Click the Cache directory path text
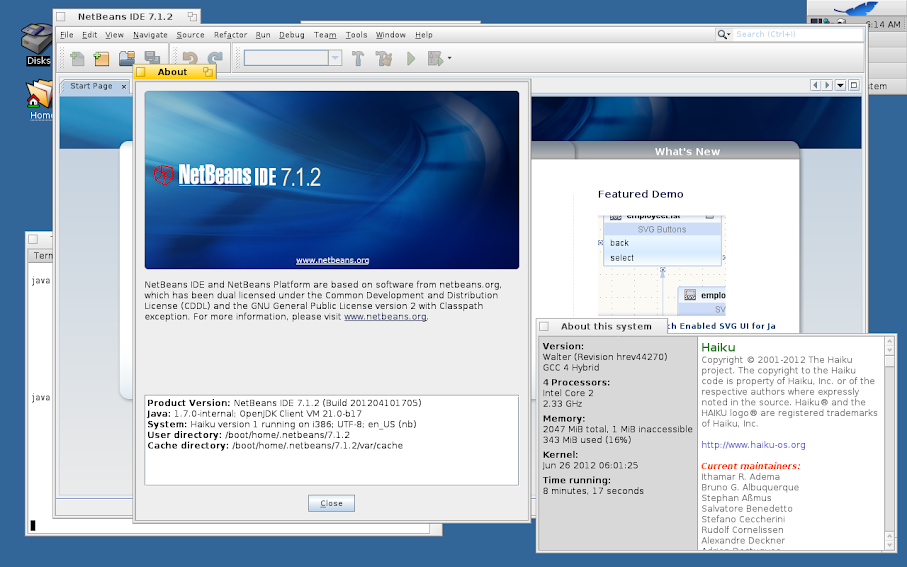Viewport: 907px width, 567px height. pos(318,446)
